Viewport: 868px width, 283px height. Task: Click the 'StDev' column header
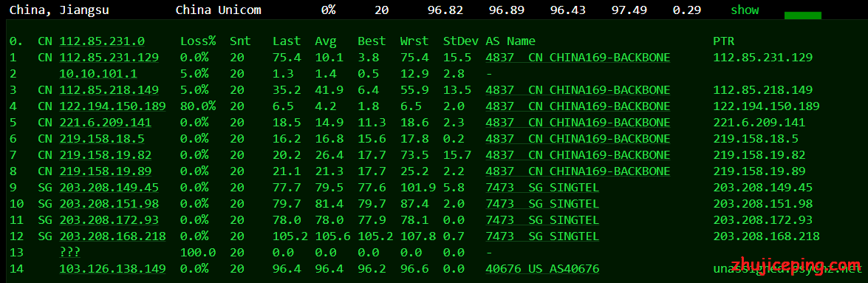click(x=460, y=41)
